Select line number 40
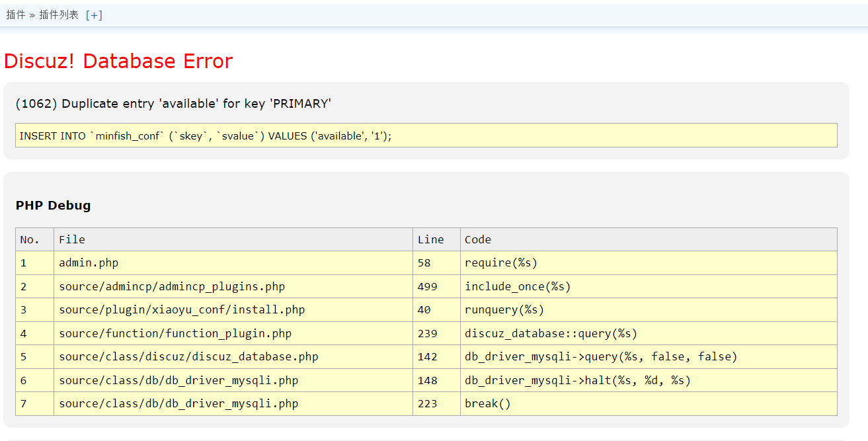Screen dimensions: 868x441 pos(437,310)
